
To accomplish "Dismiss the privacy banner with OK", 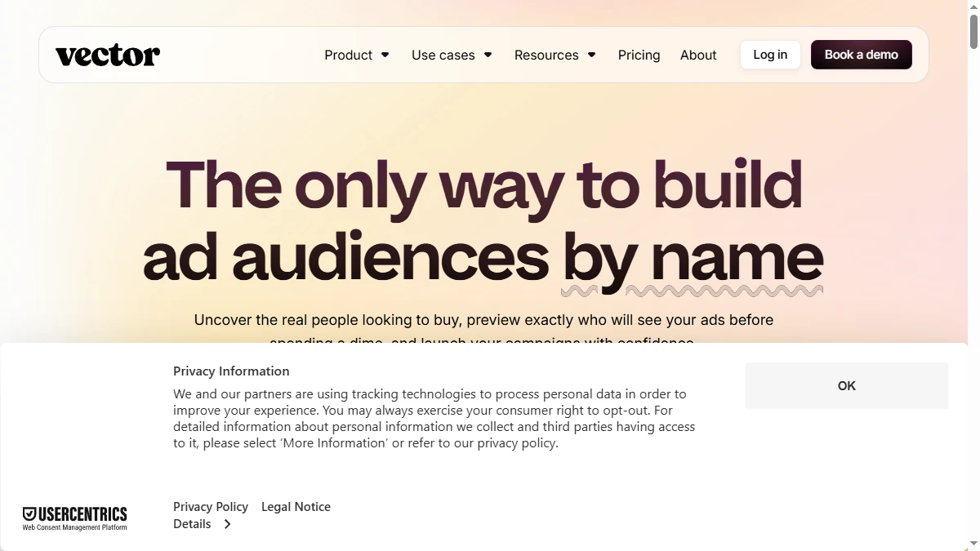I will click(846, 385).
